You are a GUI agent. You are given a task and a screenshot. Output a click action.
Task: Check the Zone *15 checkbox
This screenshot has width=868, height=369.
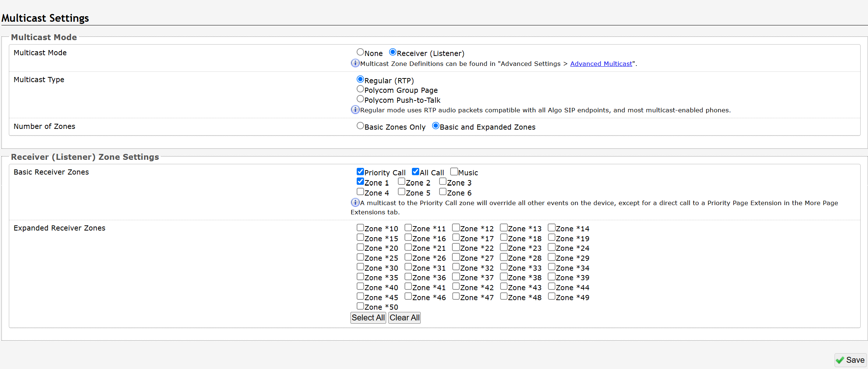[360, 238]
